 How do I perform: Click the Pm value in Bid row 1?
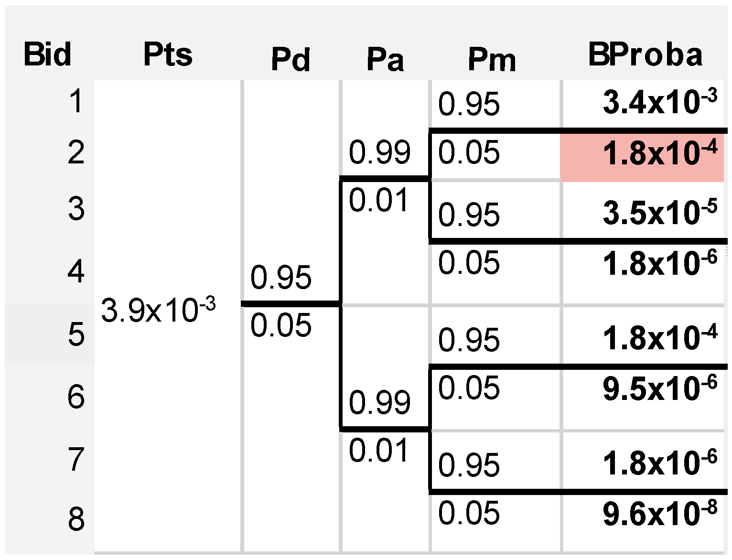(x=469, y=104)
